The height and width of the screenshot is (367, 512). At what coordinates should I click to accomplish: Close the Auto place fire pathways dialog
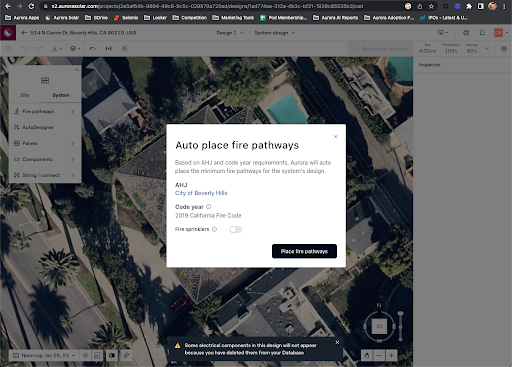pyautogui.click(x=335, y=137)
